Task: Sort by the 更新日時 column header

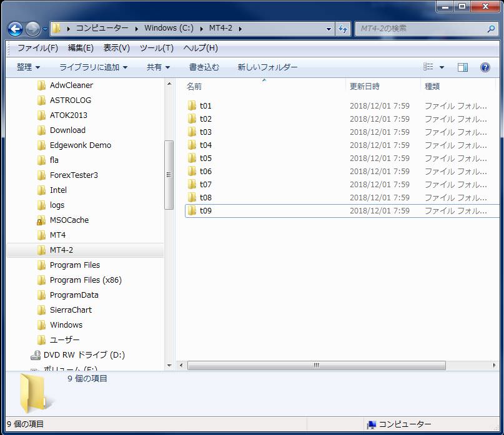Action: coord(365,87)
